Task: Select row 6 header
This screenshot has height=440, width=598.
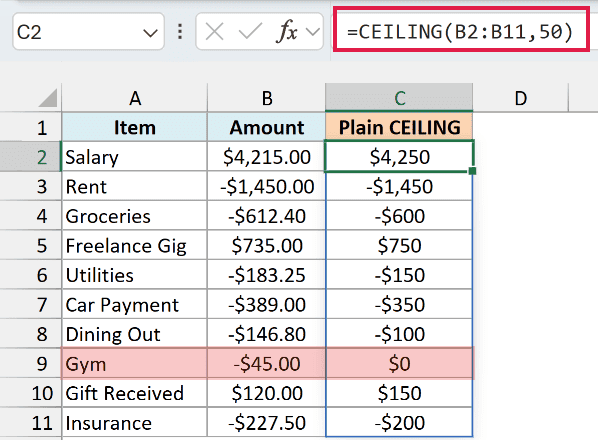Action: coord(31,275)
